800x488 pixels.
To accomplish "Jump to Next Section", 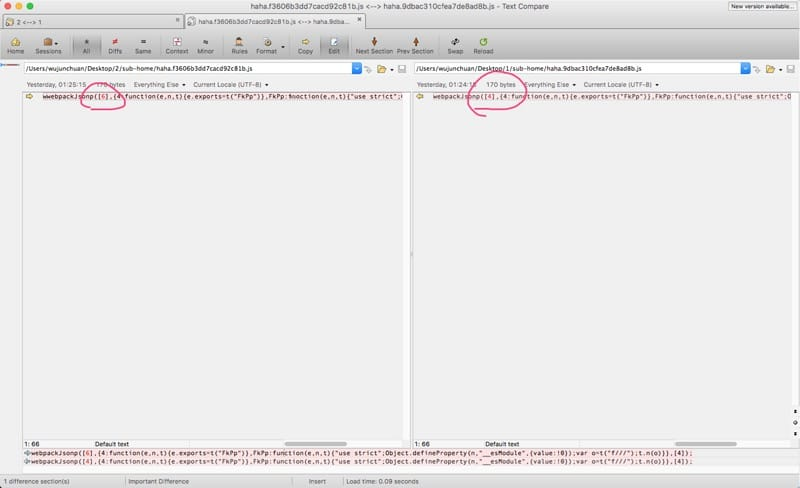I will [x=374, y=45].
